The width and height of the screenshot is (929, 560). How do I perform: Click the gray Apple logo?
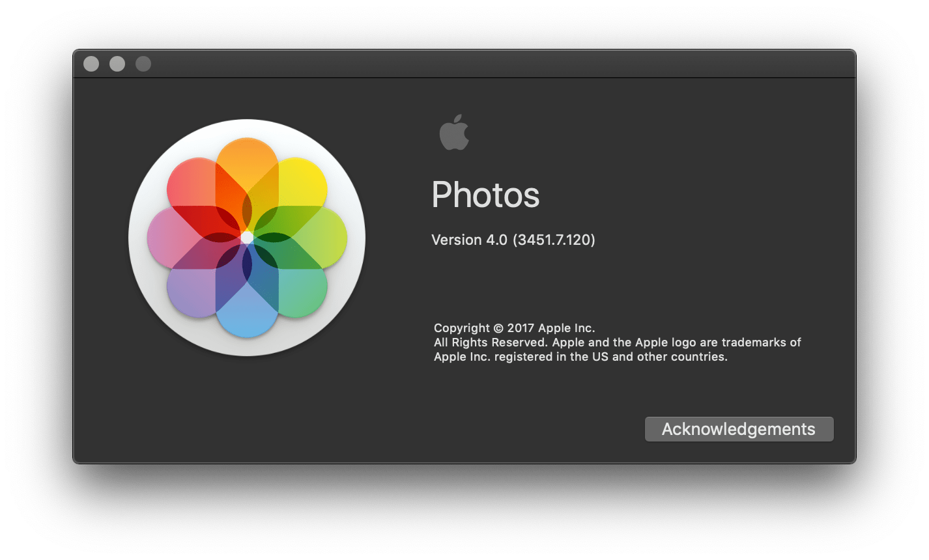(454, 132)
